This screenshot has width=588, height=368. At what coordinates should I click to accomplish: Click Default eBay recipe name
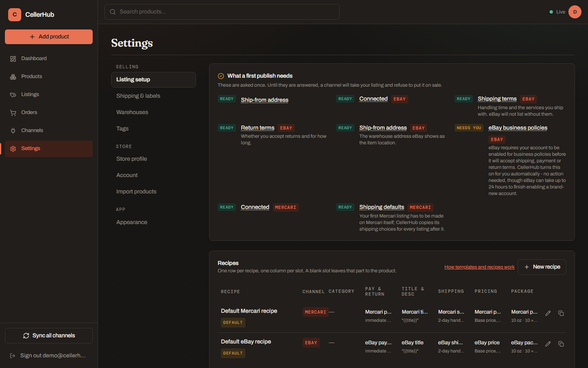[246, 342]
